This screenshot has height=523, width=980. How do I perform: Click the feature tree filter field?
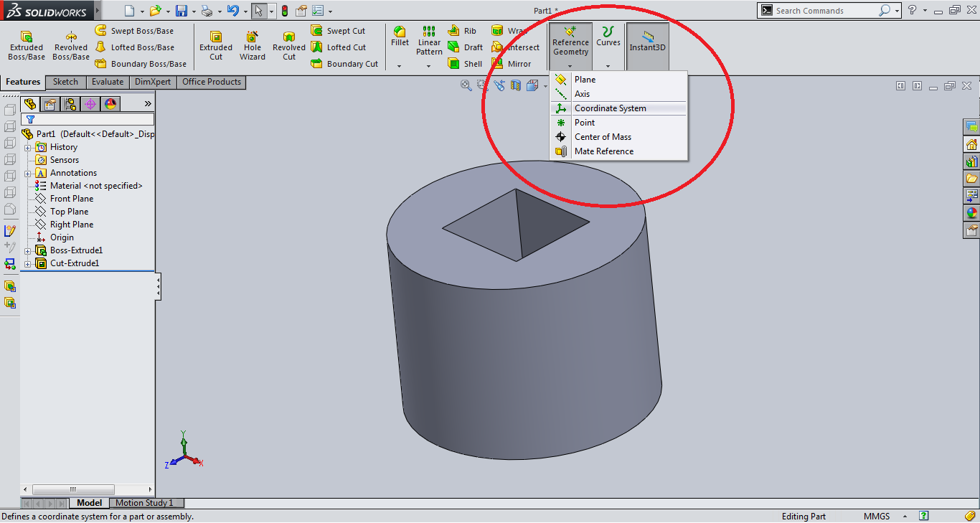click(x=88, y=119)
